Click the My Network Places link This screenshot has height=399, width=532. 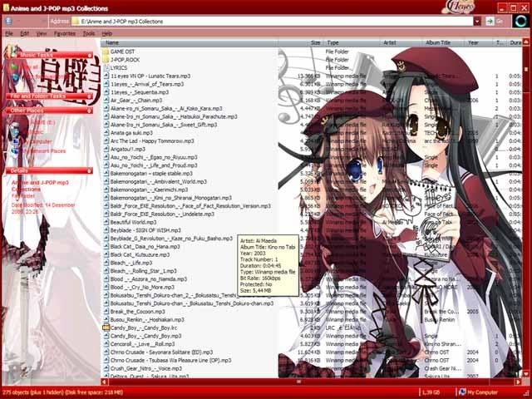(43, 151)
